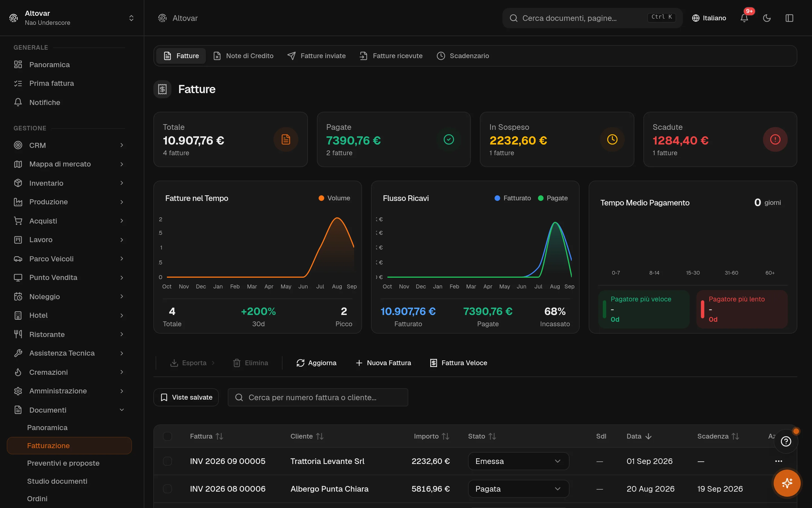Open the orange AI sparkle assistant button
The width and height of the screenshot is (812, 508).
click(787, 483)
